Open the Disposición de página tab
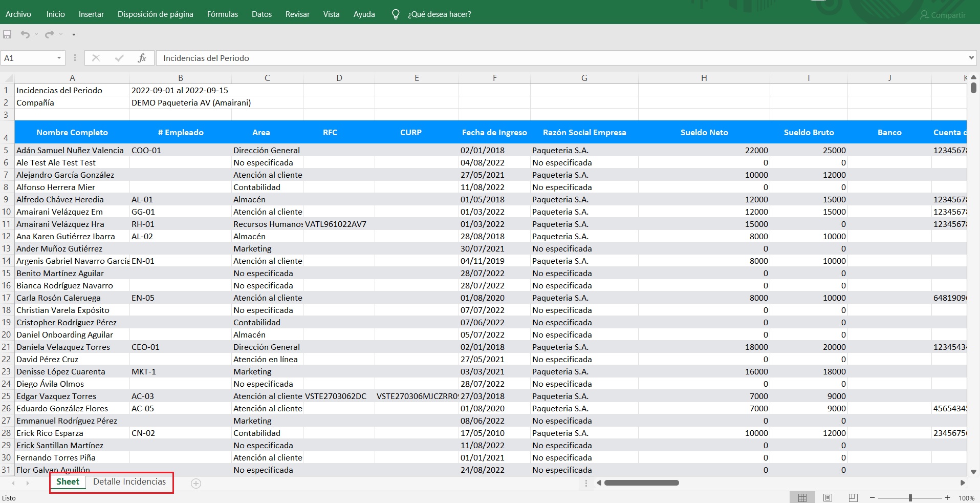 click(156, 14)
